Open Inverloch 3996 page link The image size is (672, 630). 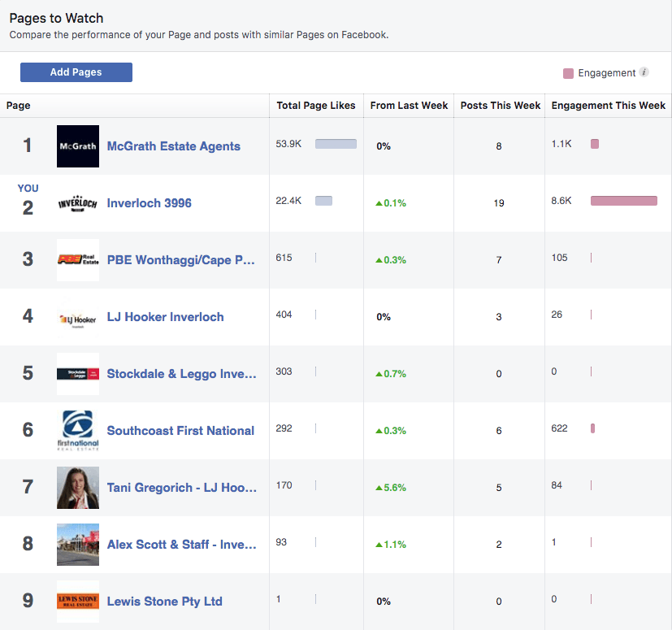coord(150,203)
